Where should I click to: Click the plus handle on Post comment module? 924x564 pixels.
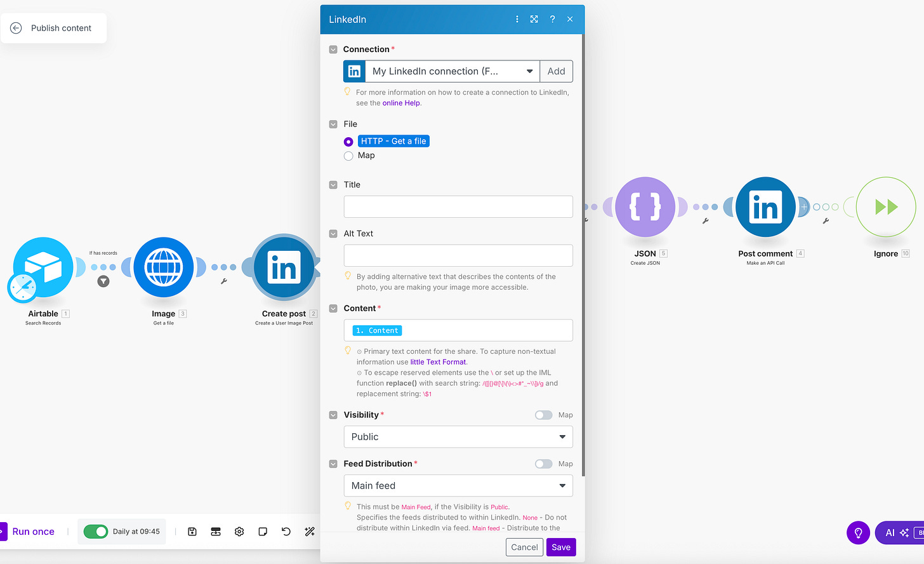[804, 207]
